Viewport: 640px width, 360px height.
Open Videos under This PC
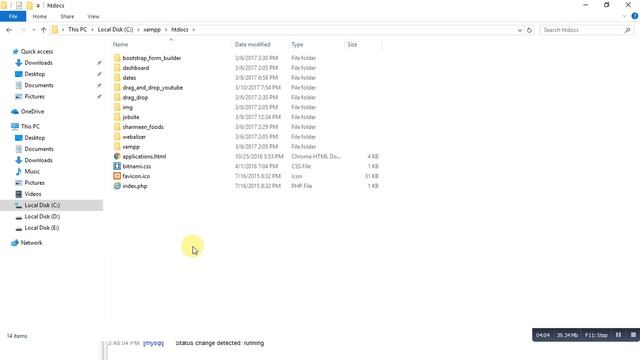33,194
